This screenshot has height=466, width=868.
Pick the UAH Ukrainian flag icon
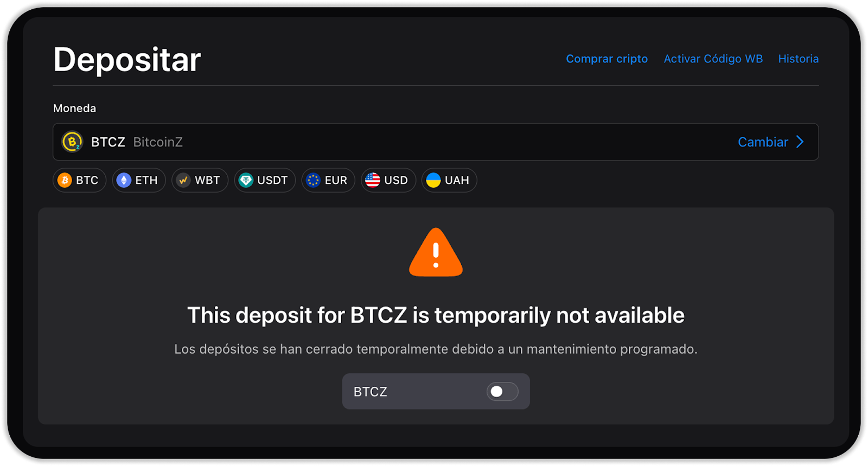433,180
